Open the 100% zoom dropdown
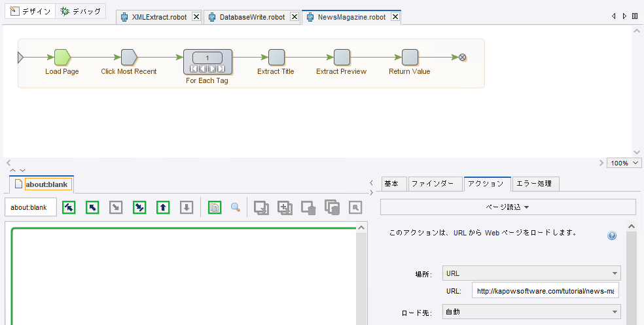Image resolution: width=644 pixels, height=325 pixels. 624,163
